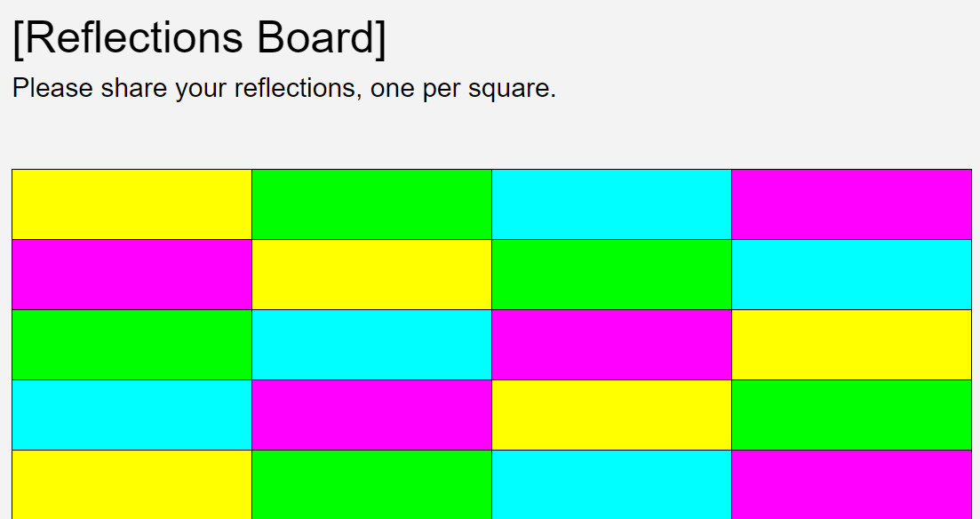Click the green square in the third row
Screen dimensions: 980x519
point(131,345)
